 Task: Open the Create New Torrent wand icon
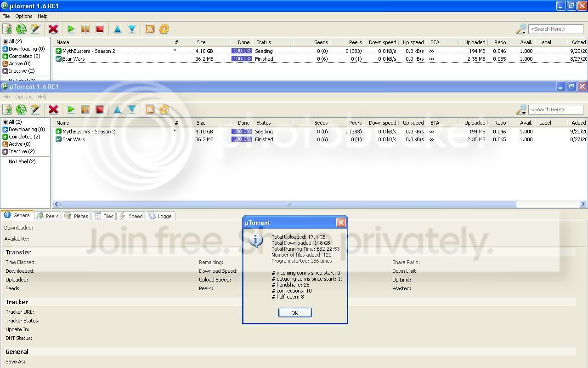tap(35, 109)
